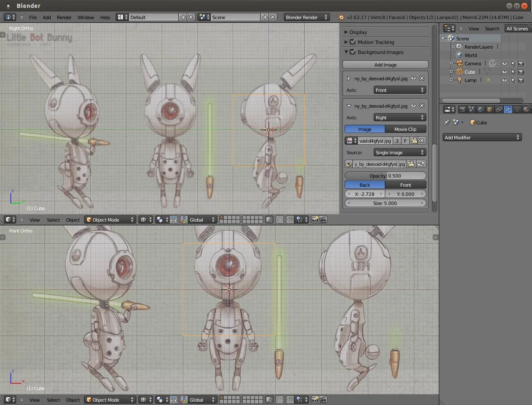
Task: Click the pack image icon beside file path
Action: (x=349, y=164)
